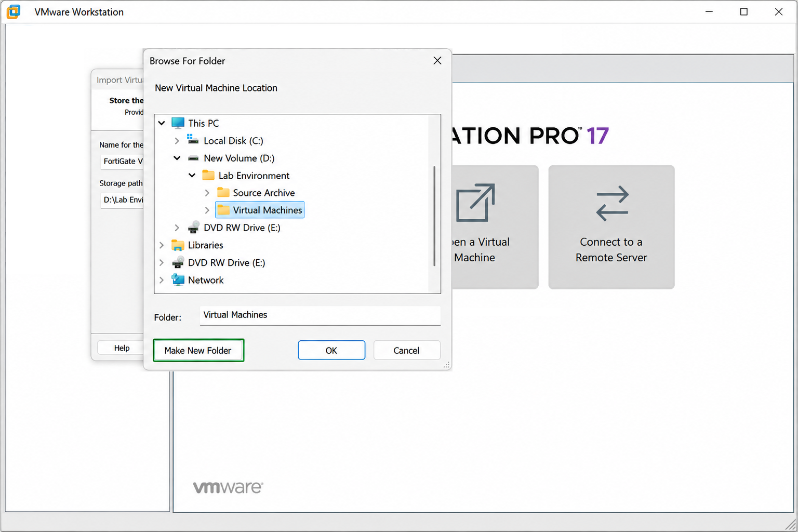Click the Libraries icon in tree
This screenshot has width=798, height=532.
(x=178, y=245)
